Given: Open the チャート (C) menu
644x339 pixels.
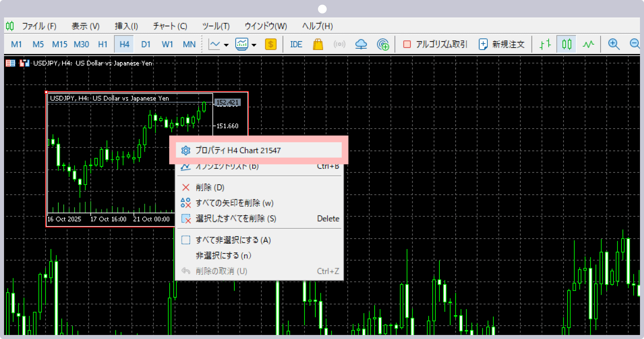Looking at the screenshot, I should click(170, 26).
